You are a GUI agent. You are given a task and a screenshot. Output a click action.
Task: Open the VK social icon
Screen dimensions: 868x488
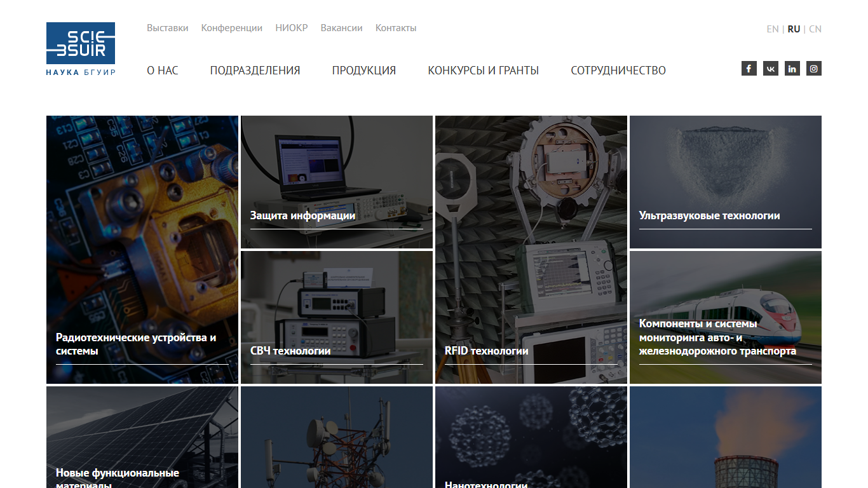coord(771,69)
